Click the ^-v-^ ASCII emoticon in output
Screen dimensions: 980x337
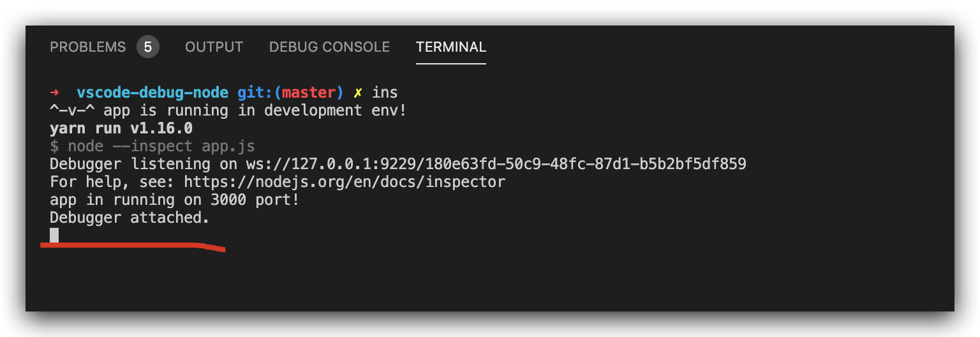(72, 110)
